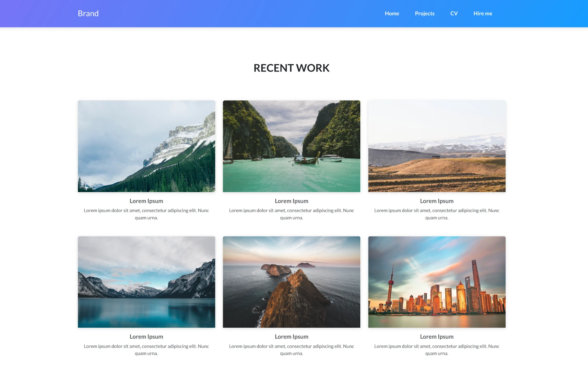Viewport: 588px width, 392px height.
Task: Click the desert card's Lorem Ipsum title
Action: (x=437, y=201)
